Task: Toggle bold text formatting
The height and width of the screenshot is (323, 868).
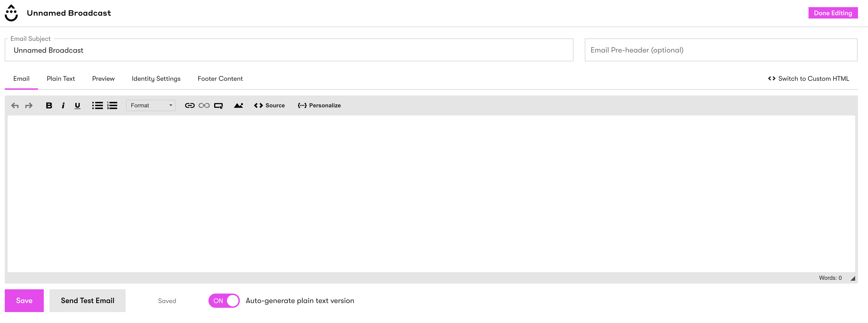Action: [x=49, y=106]
